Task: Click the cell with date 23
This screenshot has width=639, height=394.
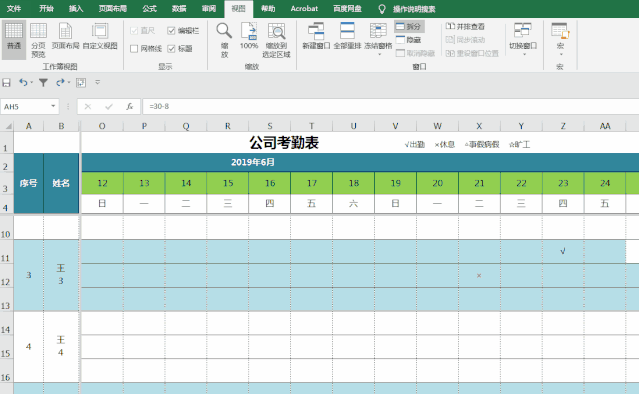Action: (563, 183)
